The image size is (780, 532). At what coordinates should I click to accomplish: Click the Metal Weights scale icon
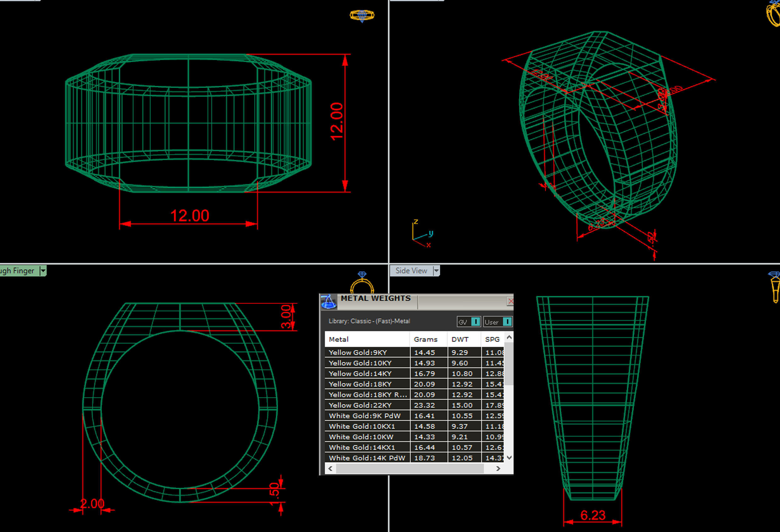click(x=328, y=301)
